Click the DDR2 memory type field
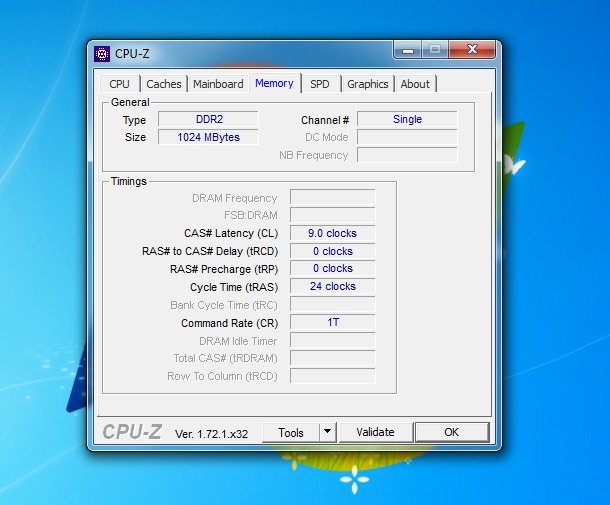 pyautogui.click(x=209, y=119)
